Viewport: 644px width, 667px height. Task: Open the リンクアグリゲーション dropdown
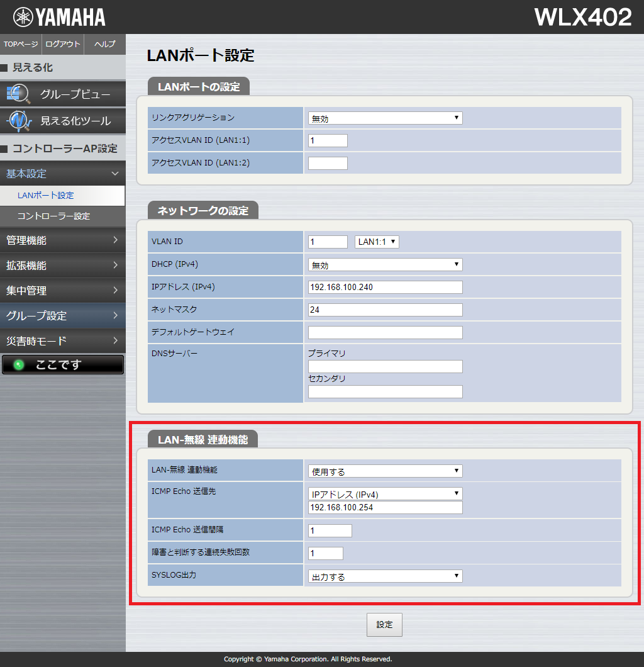point(385,118)
